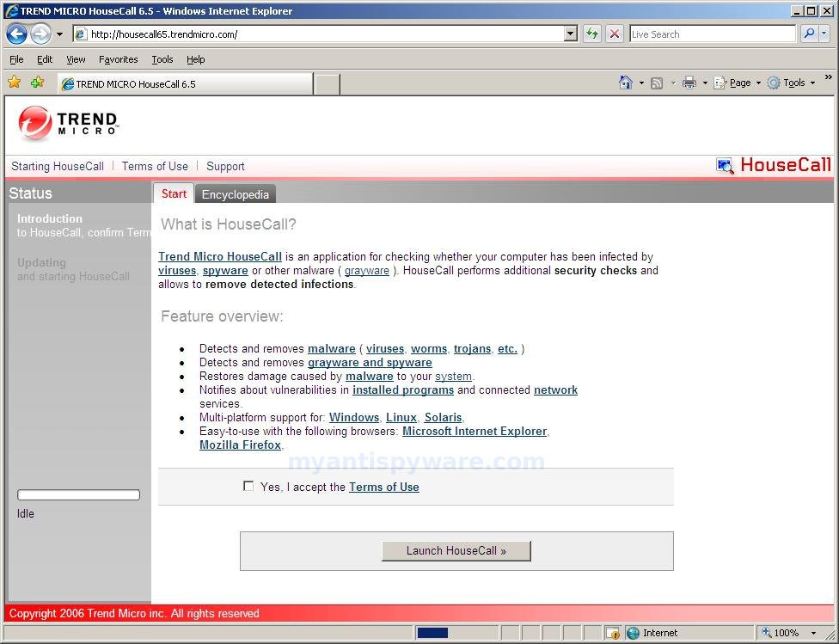
Task: Open Terms of Use link beside checkbox
Action: (x=384, y=488)
